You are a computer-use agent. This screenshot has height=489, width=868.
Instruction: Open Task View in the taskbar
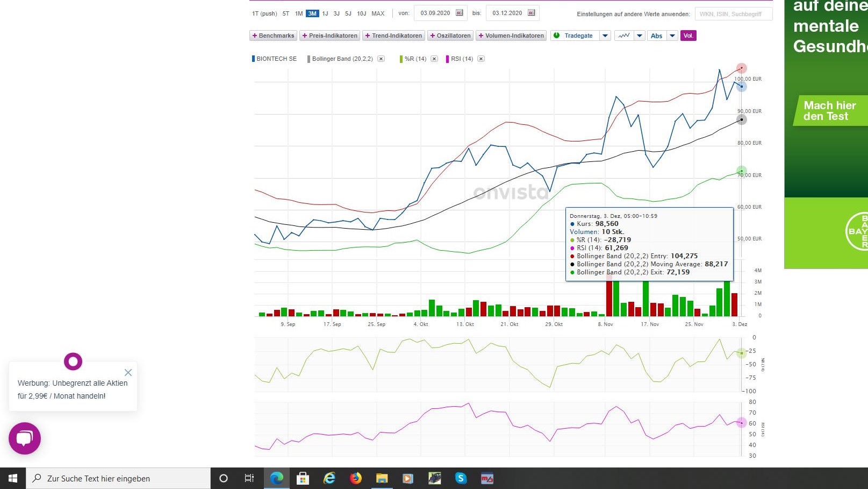tap(249, 478)
